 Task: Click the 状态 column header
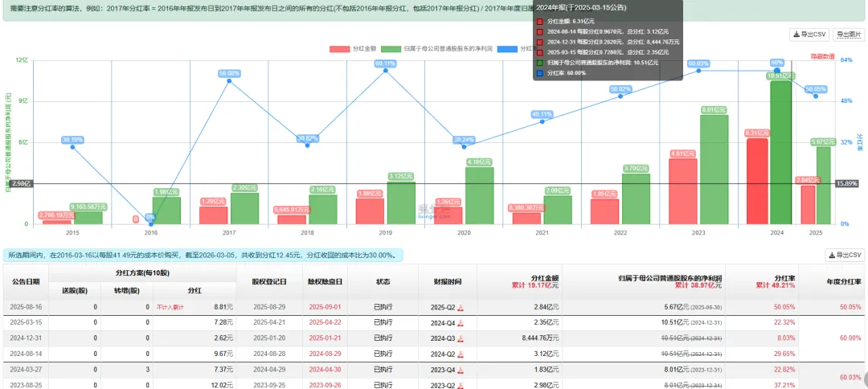click(x=383, y=281)
